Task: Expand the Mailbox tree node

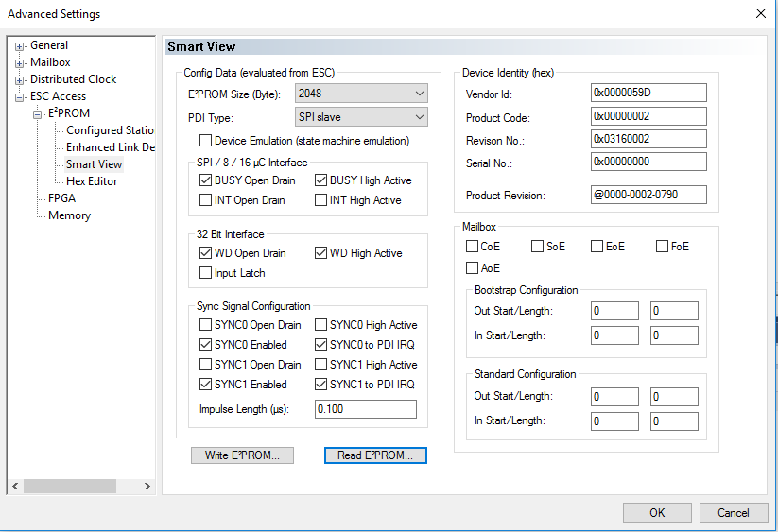Action: pyautogui.click(x=20, y=62)
